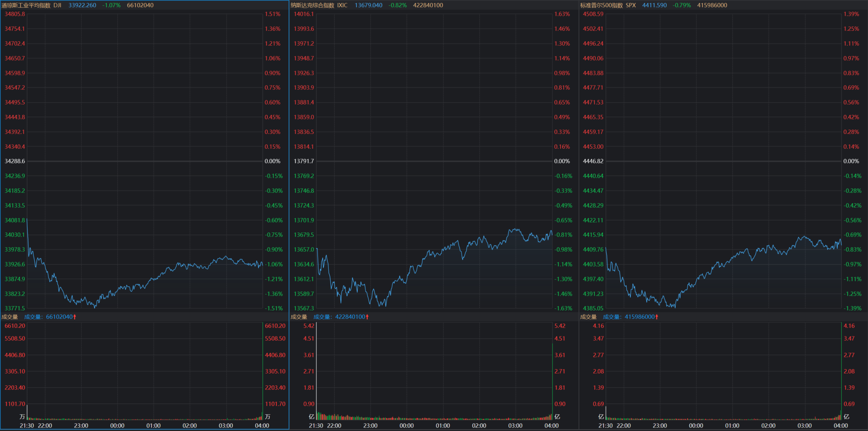This screenshot has width=868, height=431.
Task: Click the -0.79% change in S&P header
Action: [x=682, y=5]
